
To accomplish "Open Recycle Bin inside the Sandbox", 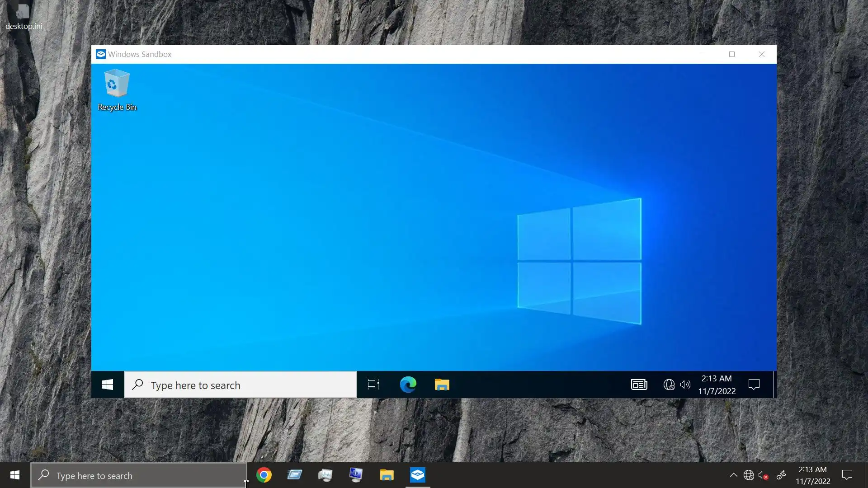I will 117,89.
